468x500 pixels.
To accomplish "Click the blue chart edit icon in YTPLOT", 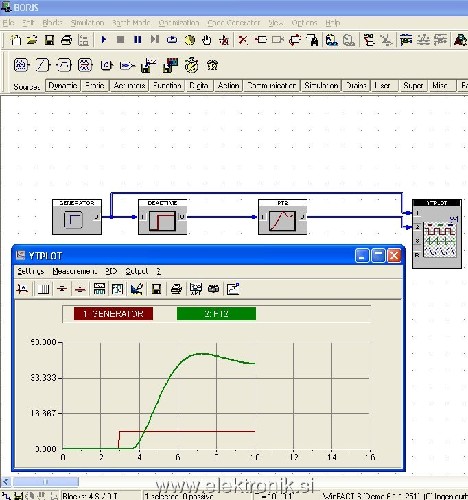I will (137, 289).
